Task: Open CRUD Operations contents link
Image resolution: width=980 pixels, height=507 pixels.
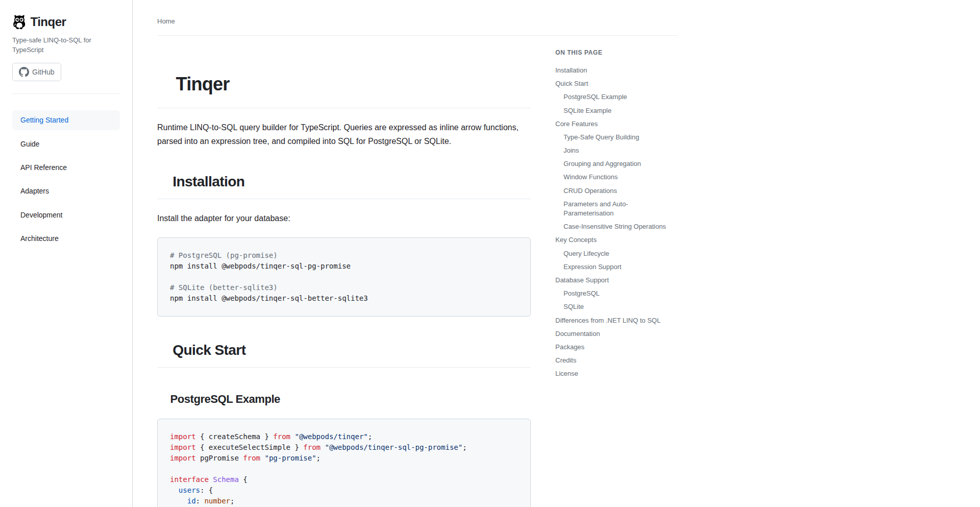Action: [590, 191]
